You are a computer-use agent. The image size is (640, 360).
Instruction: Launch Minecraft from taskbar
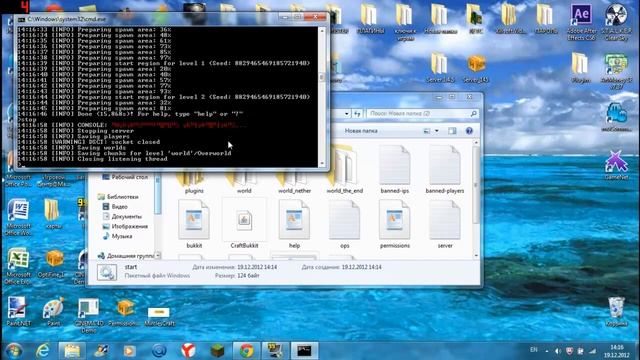(217, 351)
